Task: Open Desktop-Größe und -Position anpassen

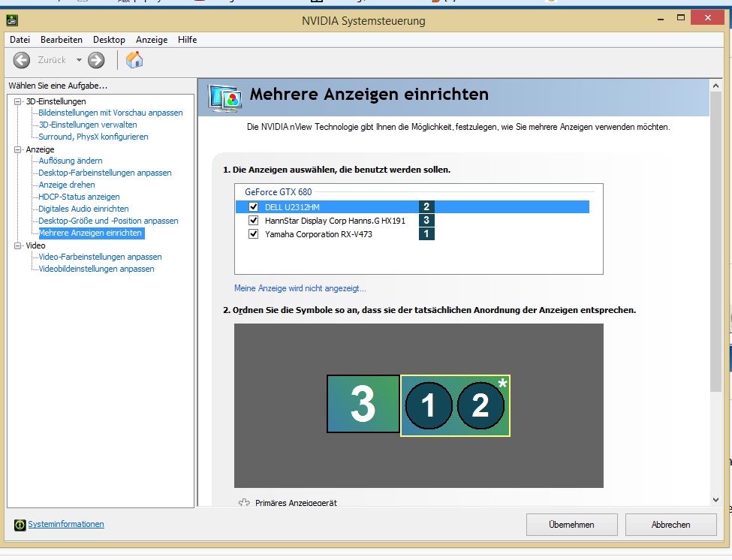Action: (108, 221)
